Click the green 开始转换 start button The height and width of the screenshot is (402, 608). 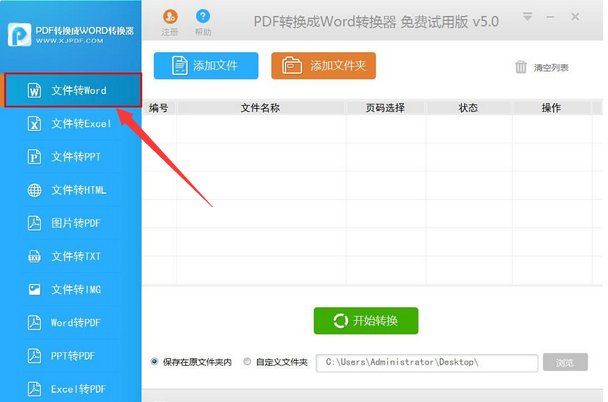(366, 321)
